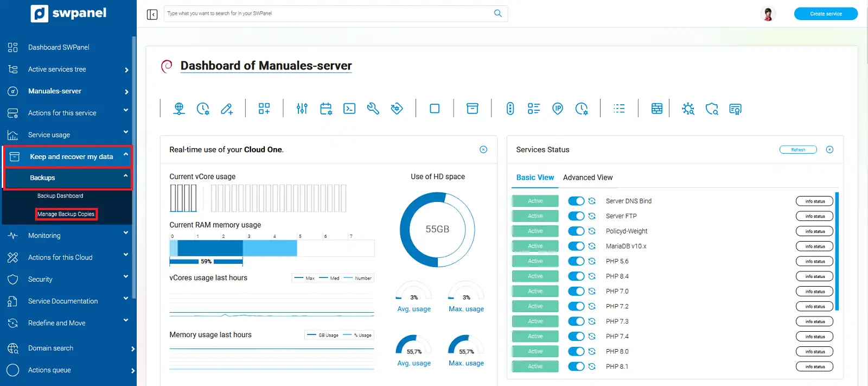
Task: Click the firewall brick wall icon
Action: pos(656,109)
